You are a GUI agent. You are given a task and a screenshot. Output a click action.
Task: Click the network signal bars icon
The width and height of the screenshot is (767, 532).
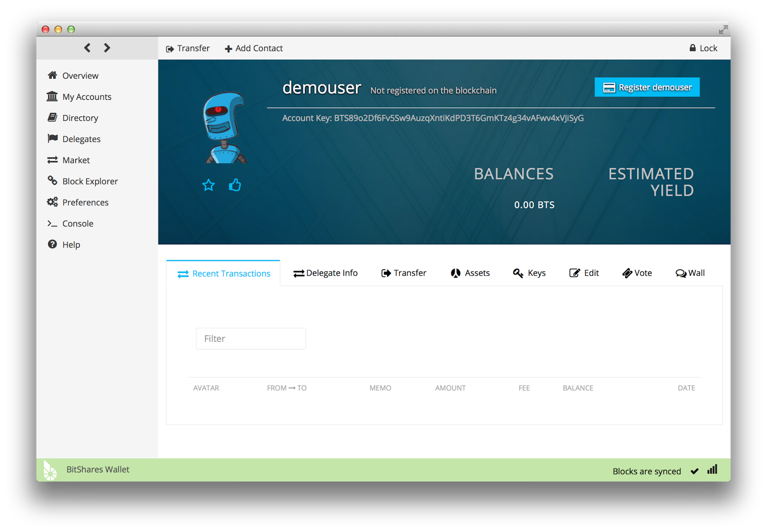coord(712,469)
